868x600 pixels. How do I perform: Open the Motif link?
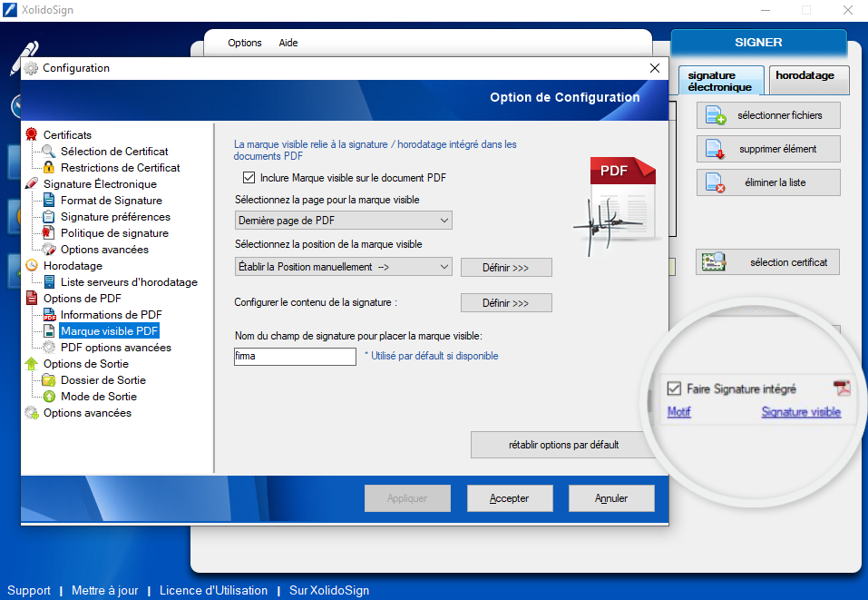point(679,411)
